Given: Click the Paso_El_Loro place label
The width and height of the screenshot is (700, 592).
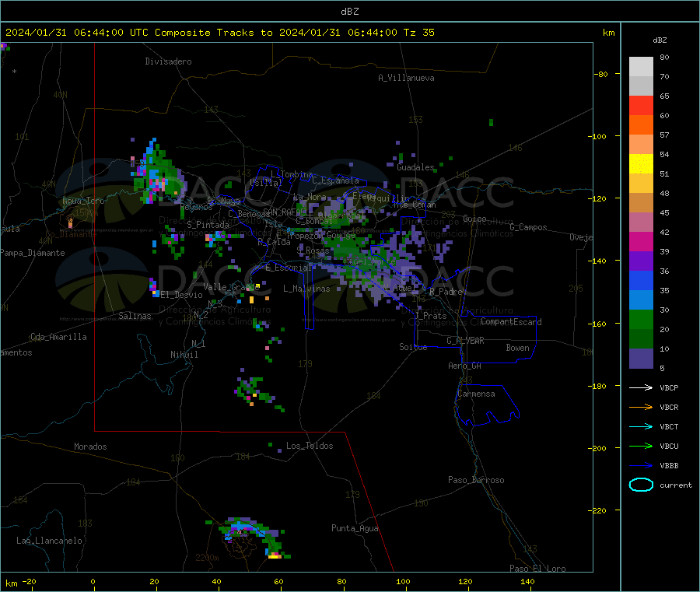Looking at the screenshot, I should [x=537, y=569].
